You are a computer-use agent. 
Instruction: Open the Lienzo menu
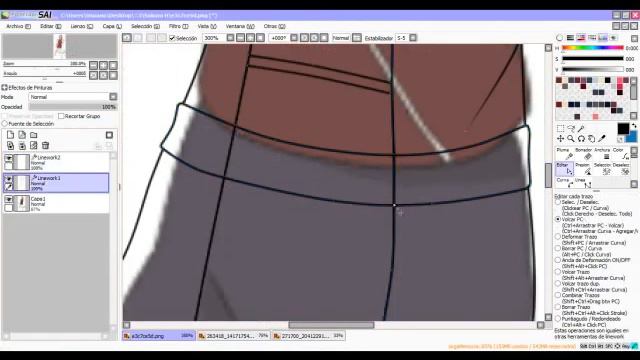point(81,26)
